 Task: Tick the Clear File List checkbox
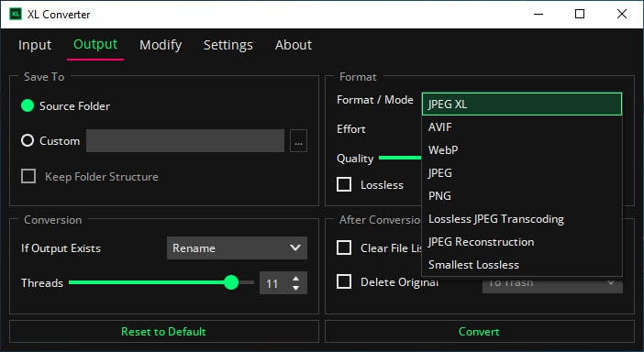(344, 247)
